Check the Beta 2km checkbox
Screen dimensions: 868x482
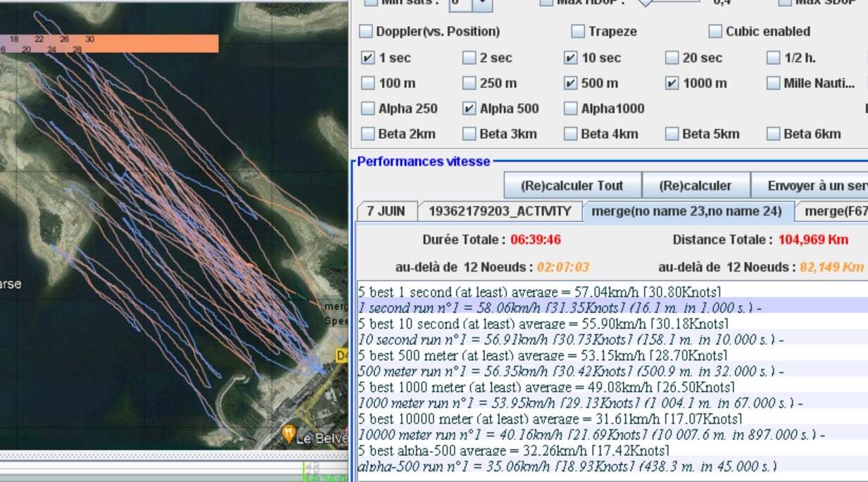pyautogui.click(x=367, y=134)
